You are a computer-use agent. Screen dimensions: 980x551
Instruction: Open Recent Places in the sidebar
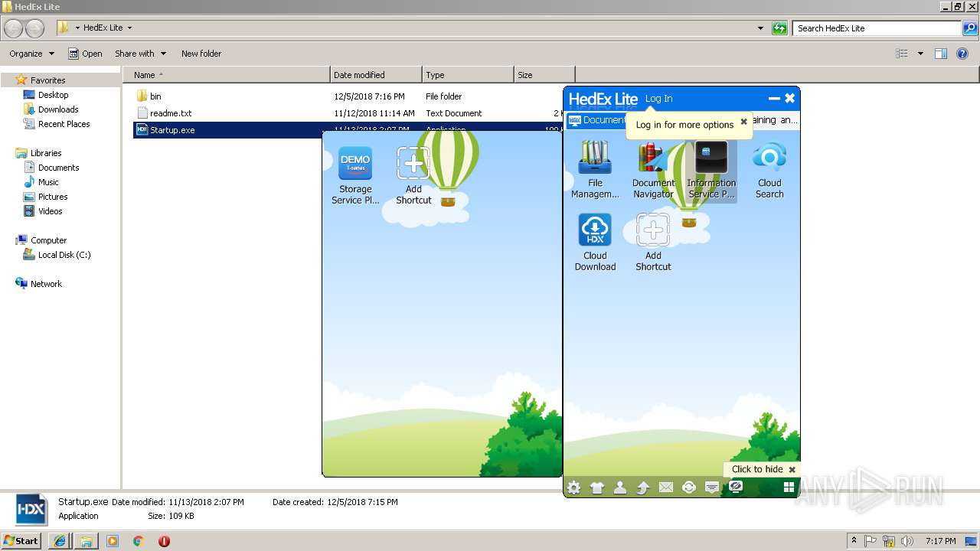point(64,124)
